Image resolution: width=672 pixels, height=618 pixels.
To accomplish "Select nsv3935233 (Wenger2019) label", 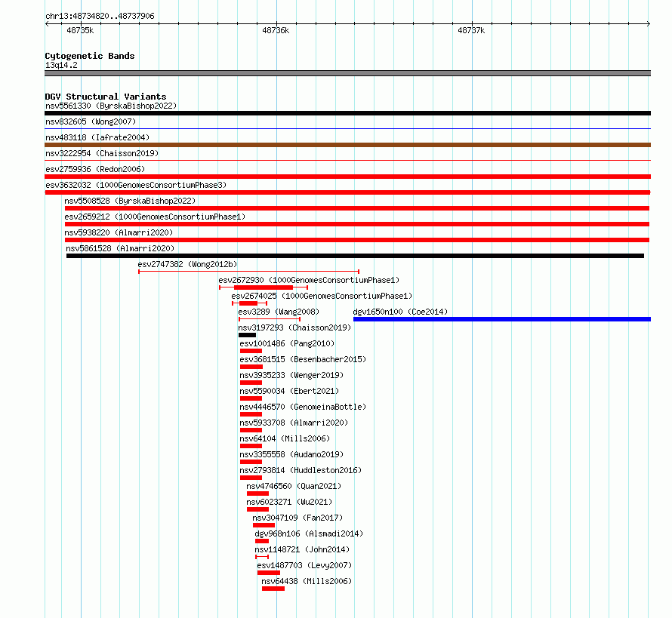I will click(291, 375).
